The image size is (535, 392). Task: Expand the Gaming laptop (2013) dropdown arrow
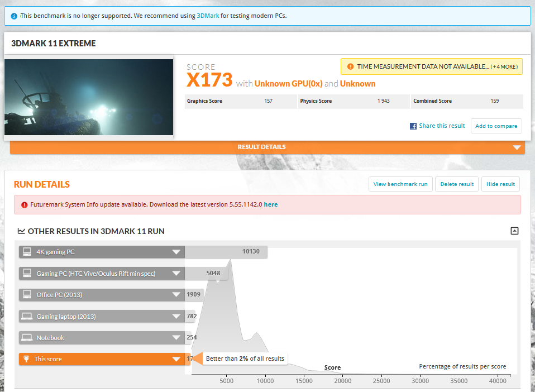coord(176,316)
